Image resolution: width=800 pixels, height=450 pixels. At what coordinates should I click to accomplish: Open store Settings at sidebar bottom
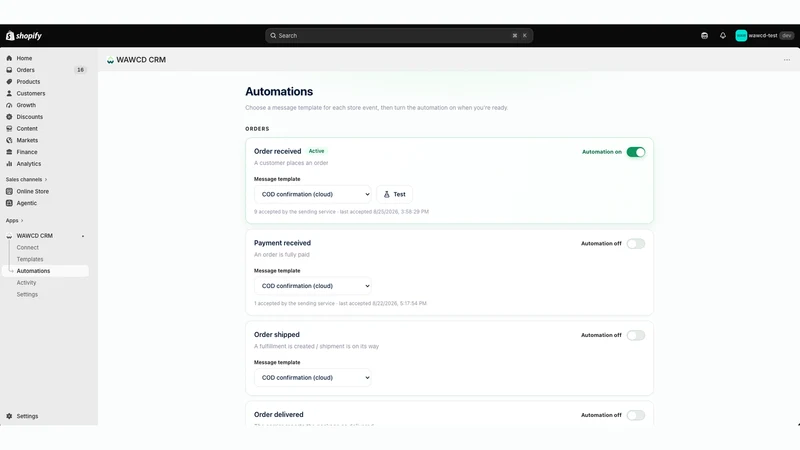27,416
